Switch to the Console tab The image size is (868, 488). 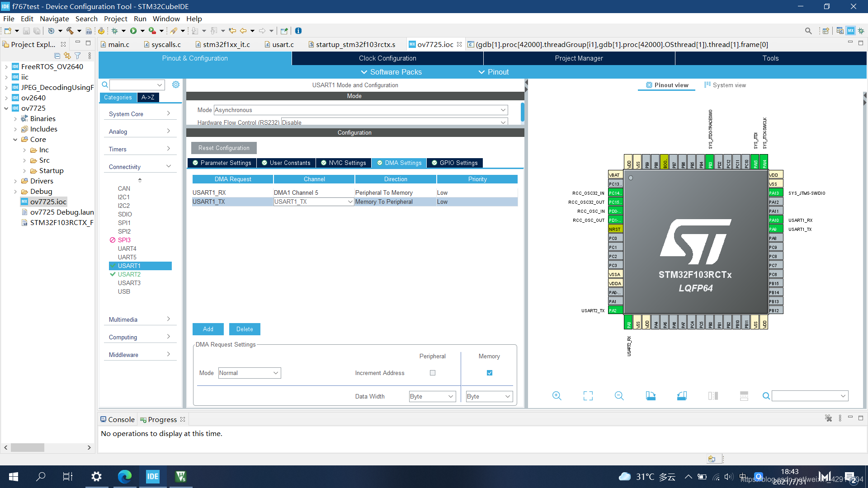118,419
